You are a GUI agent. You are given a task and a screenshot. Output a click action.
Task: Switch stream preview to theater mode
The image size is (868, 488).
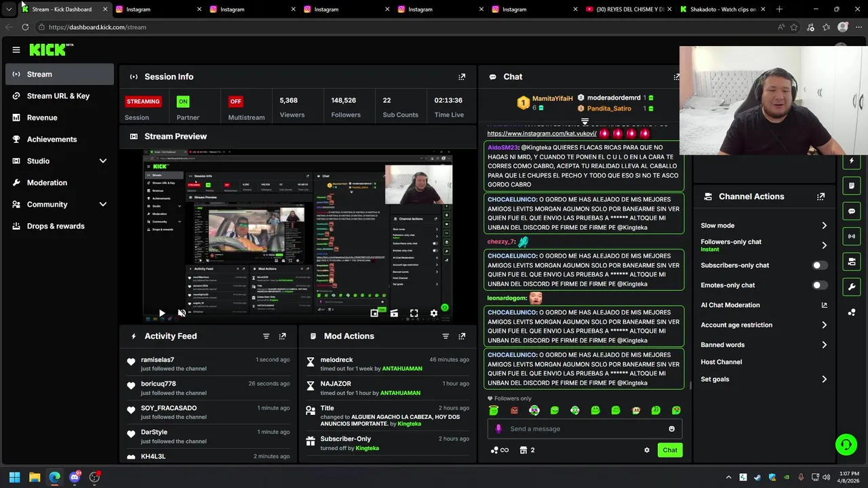click(394, 313)
